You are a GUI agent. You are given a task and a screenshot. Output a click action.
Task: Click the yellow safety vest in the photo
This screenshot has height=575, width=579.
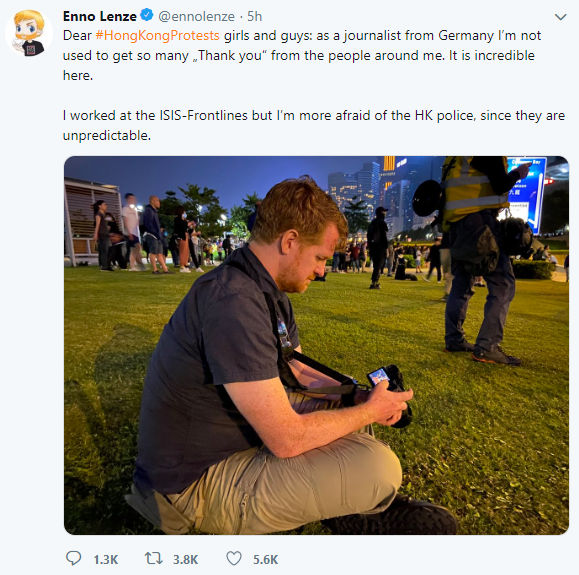[475, 190]
